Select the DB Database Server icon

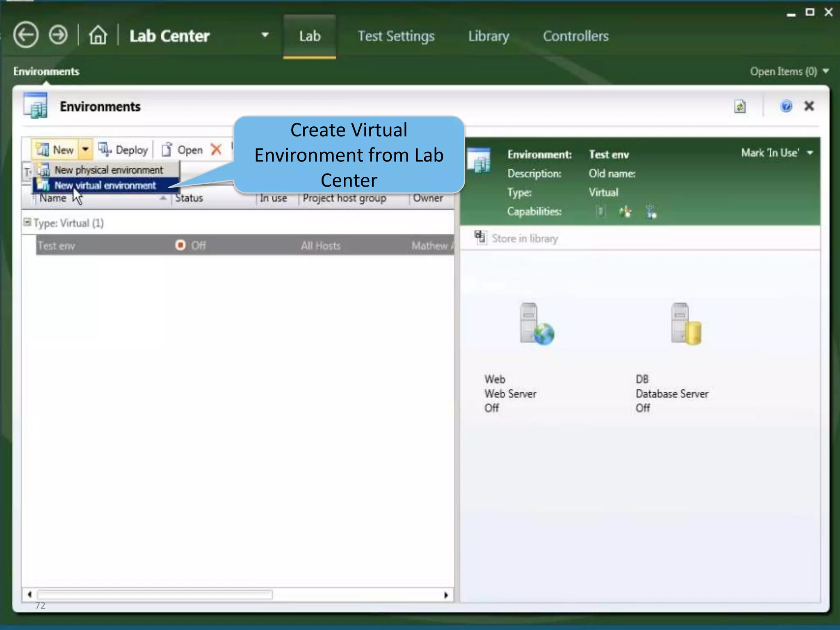685,324
